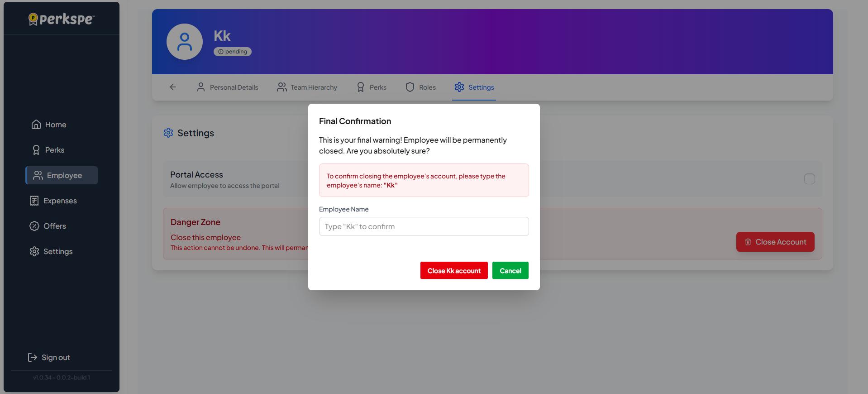Viewport: 868px width, 394px height.
Task: Click the back arrow icon
Action: coord(173,87)
